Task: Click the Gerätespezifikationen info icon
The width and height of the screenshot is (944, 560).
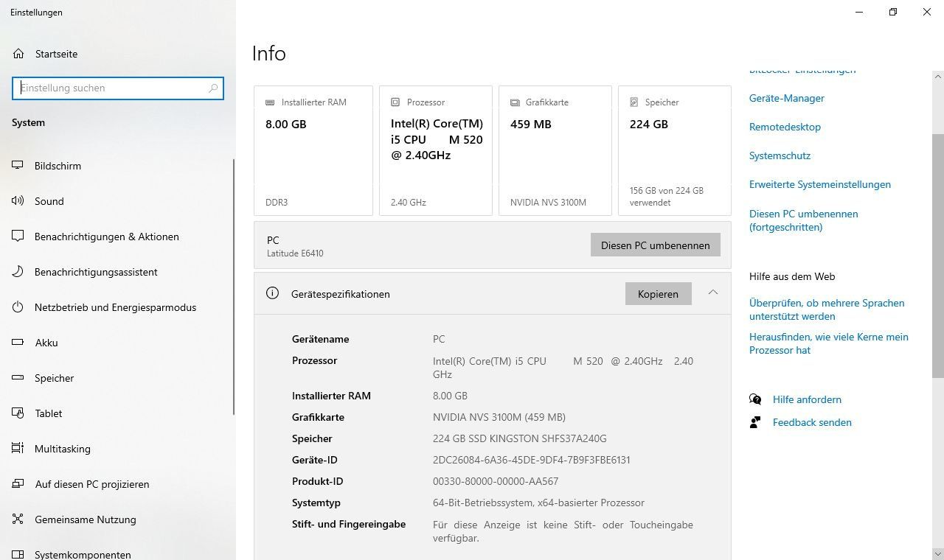Action: click(x=272, y=293)
